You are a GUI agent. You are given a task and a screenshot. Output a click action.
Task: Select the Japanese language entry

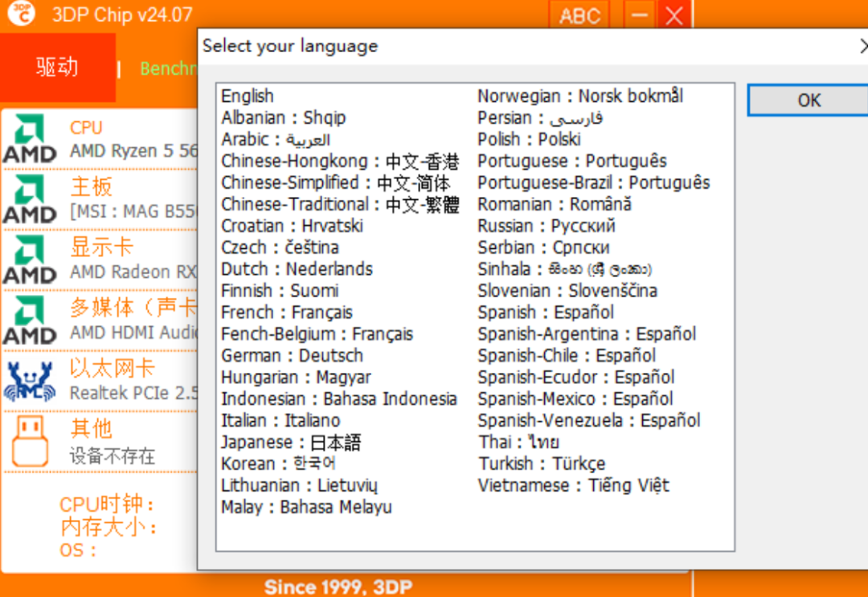pyautogui.click(x=291, y=442)
